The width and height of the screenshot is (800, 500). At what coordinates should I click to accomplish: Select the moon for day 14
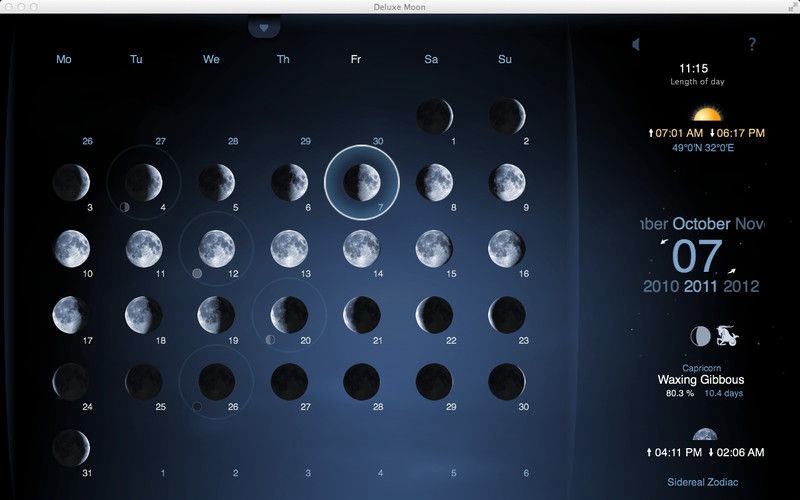point(362,248)
